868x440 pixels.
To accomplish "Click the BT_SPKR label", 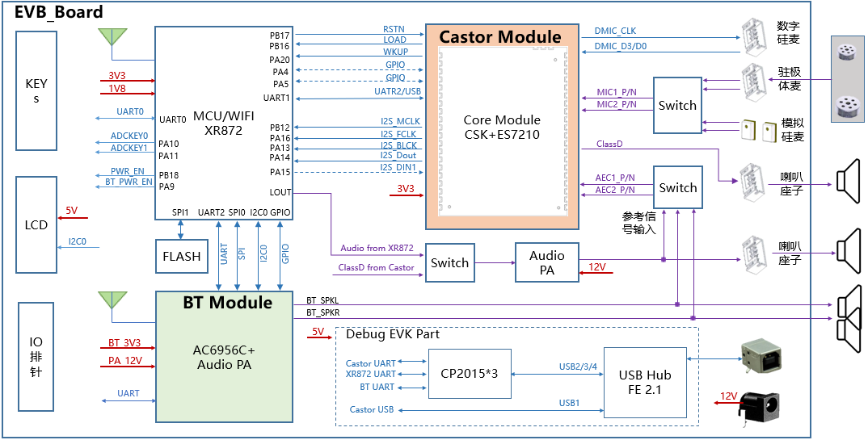I will point(323,313).
